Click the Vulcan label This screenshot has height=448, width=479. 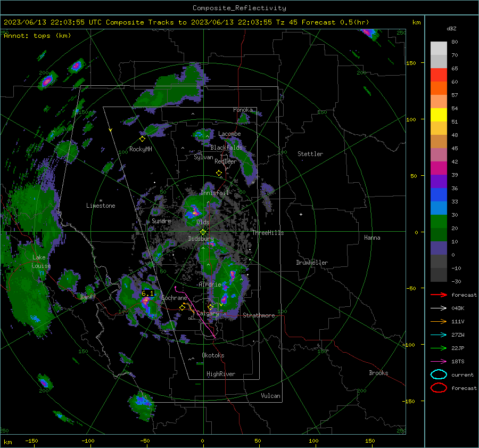point(270,396)
